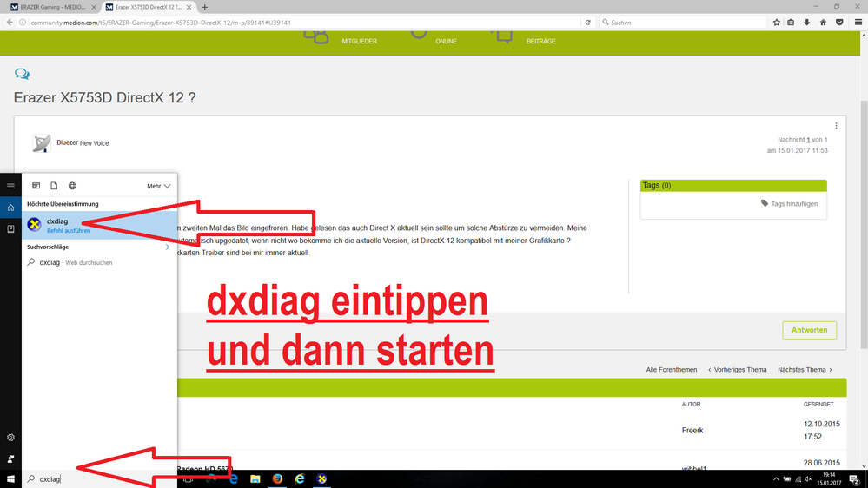Viewport: 868px width, 488px height.
Task: Select 'dxdiag - Web durchsuchen' suggestion
Action: point(100,262)
